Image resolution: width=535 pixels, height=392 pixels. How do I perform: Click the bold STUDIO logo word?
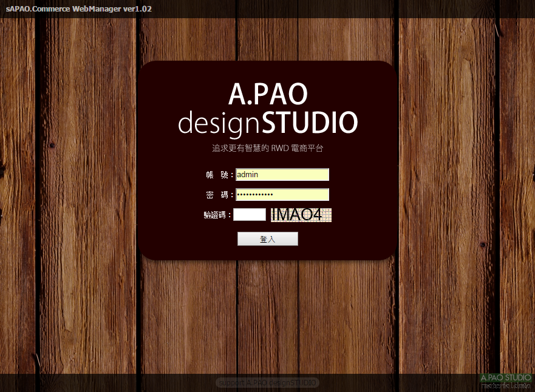pos(310,123)
